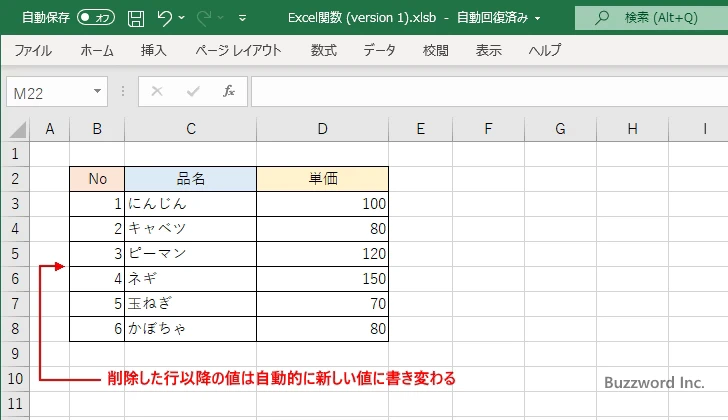The width and height of the screenshot is (728, 420).
Task: Click キャベツ's price cell 80
Action: coord(323,229)
